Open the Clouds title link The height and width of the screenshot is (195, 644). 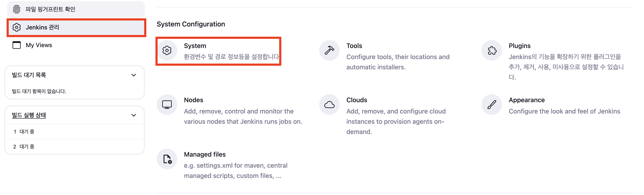(x=356, y=100)
